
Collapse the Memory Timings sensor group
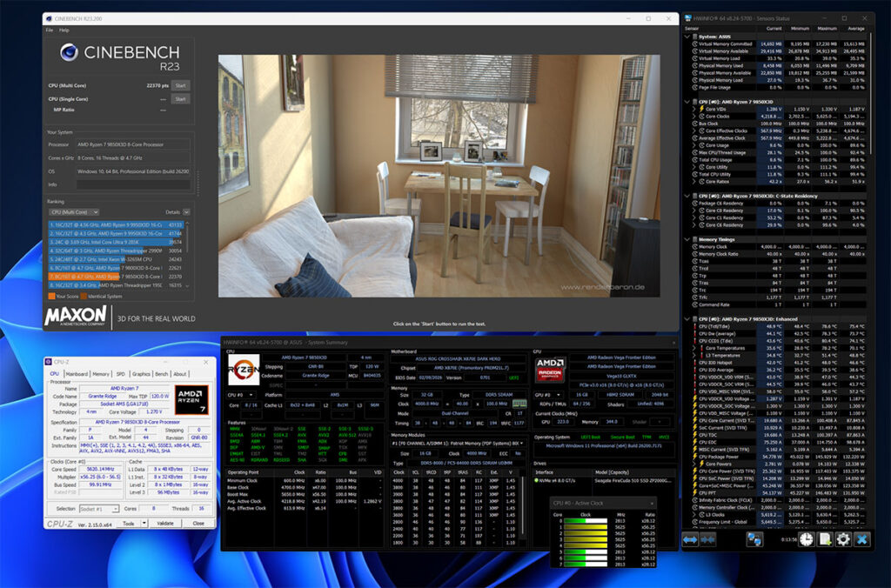pyautogui.click(x=689, y=238)
